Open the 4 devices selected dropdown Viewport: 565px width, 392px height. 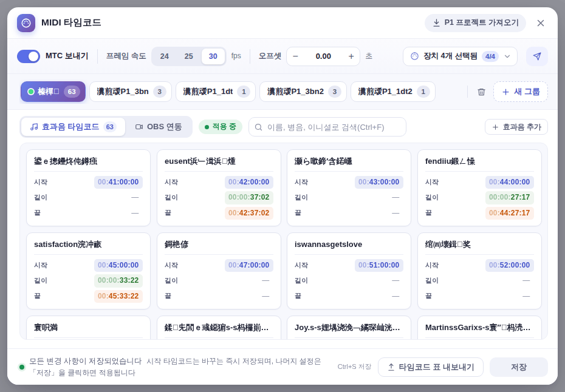click(460, 56)
